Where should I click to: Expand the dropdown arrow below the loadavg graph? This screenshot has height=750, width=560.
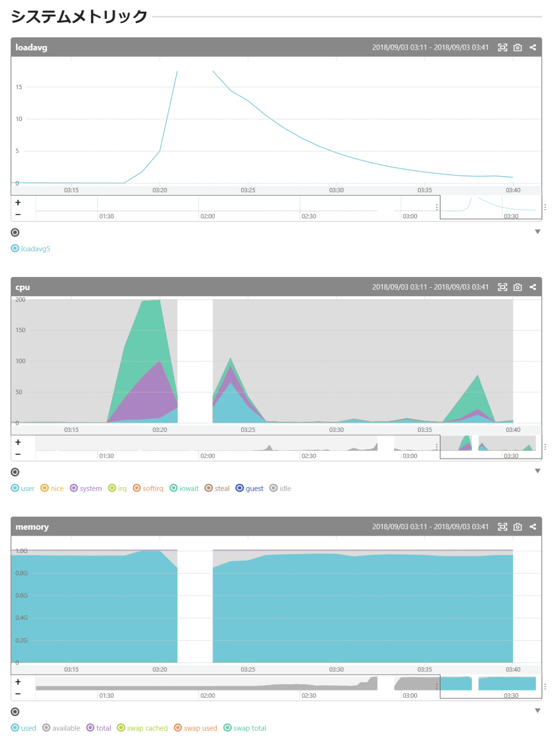538,232
